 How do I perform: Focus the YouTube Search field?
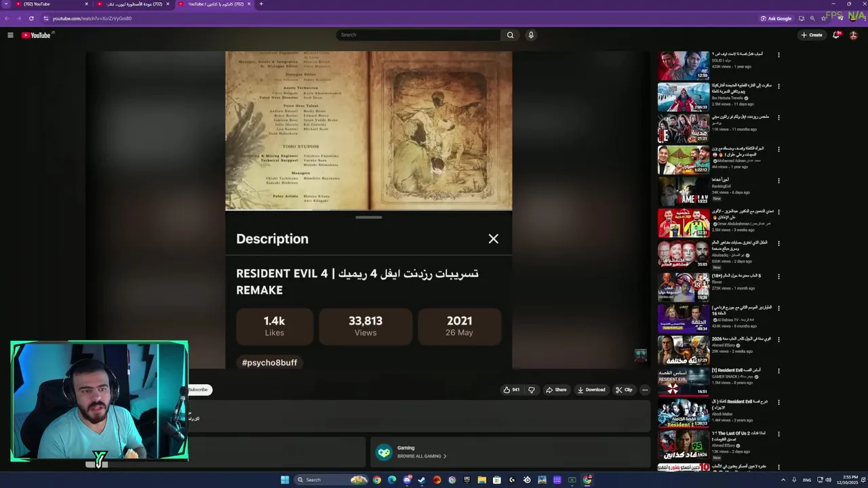[x=418, y=35]
